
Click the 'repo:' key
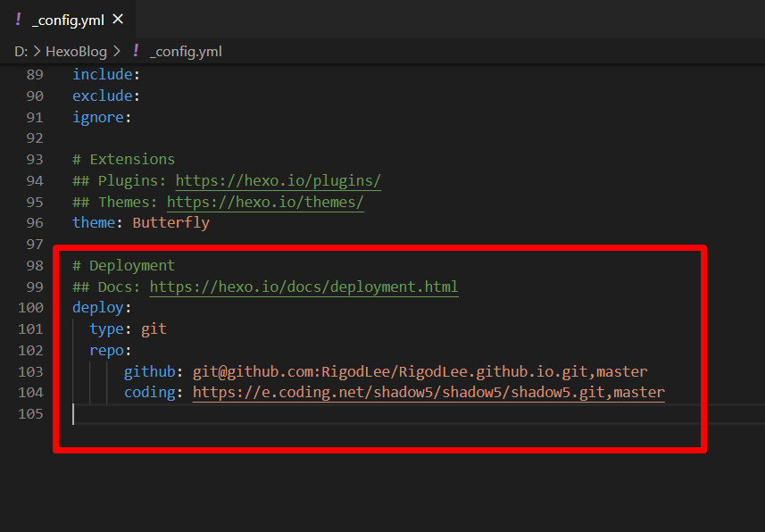coord(111,351)
